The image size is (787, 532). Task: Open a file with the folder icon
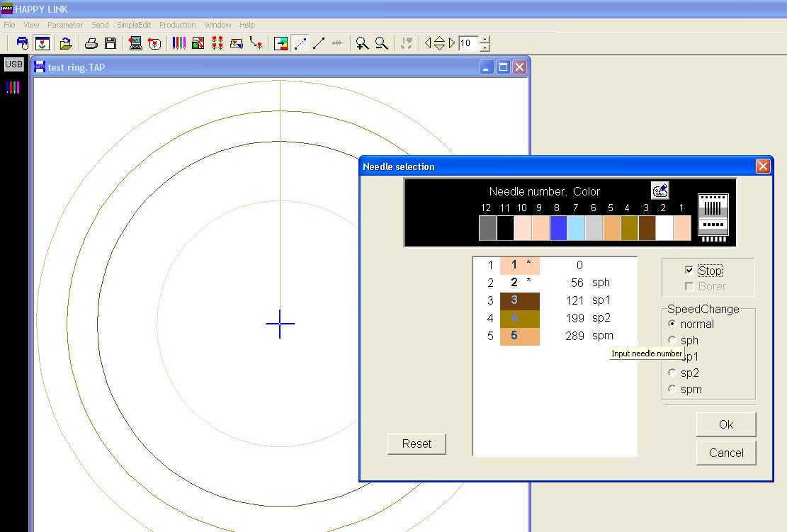click(x=66, y=44)
